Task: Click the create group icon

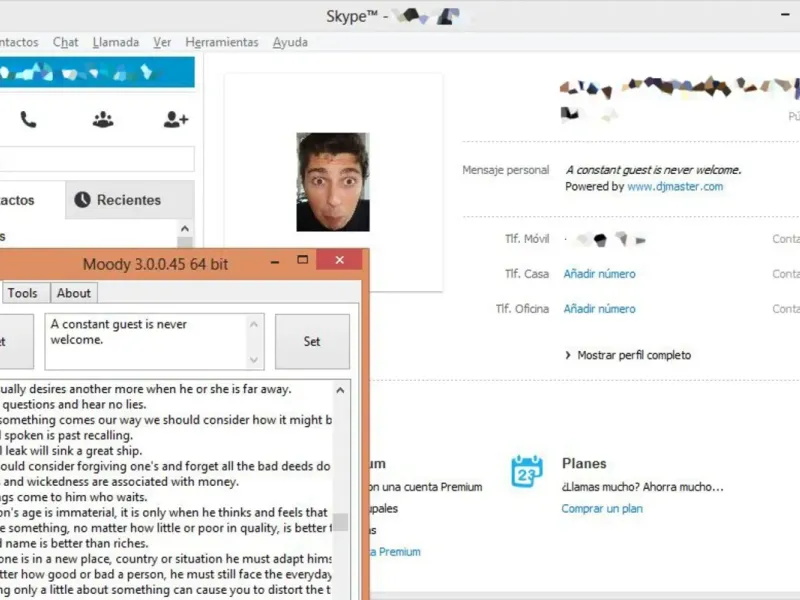Action: 103,119
